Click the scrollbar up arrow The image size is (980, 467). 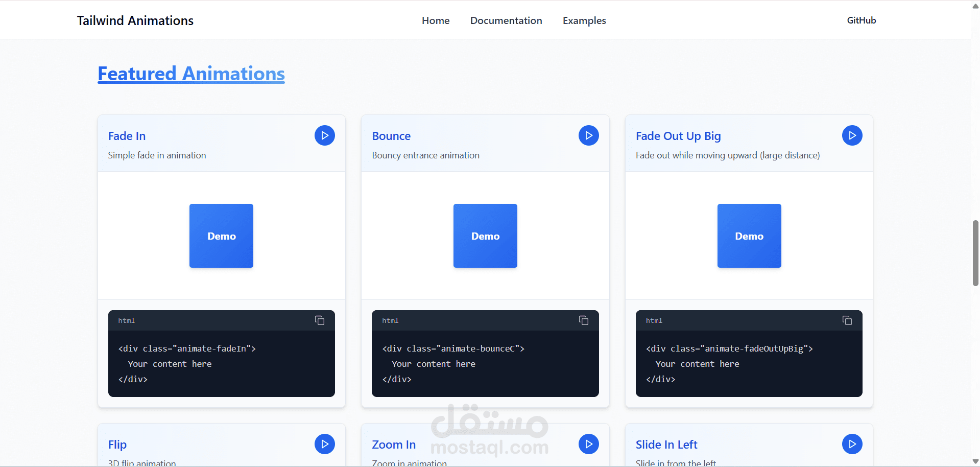tap(975, 6)
